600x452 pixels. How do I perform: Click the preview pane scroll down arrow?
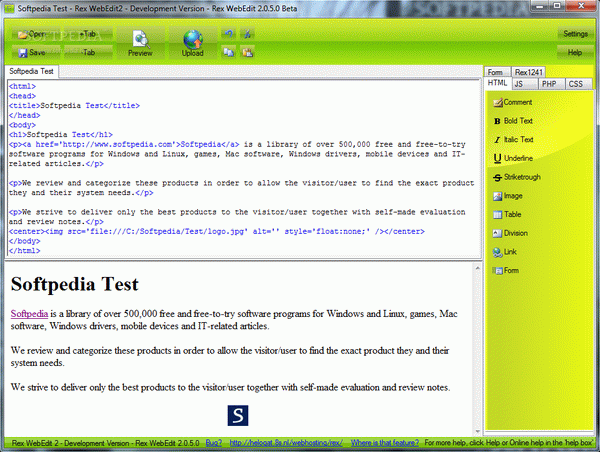[x=477, y=431]
